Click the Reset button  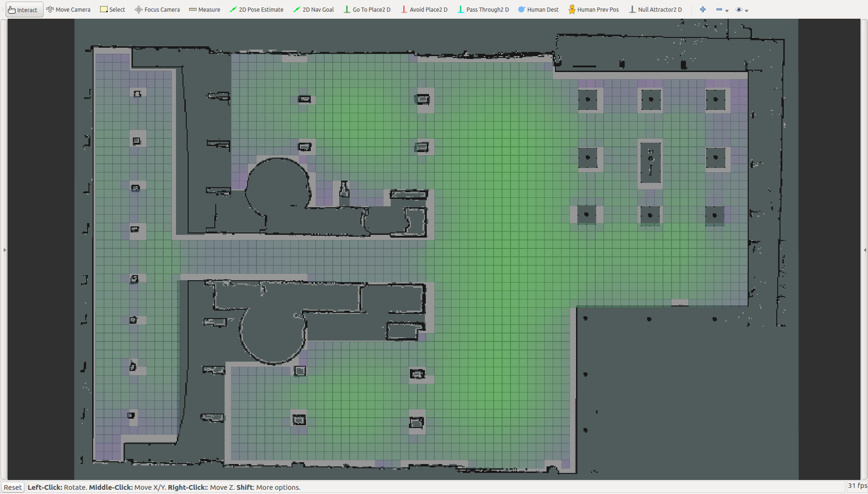13,487
